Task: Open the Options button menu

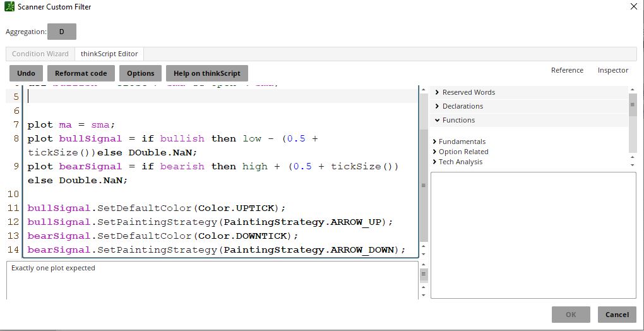Action: 140,73
